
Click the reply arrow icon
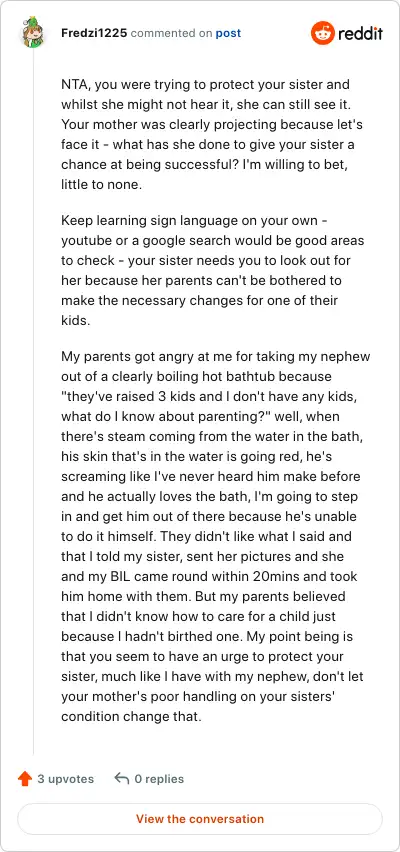point(122,779)
